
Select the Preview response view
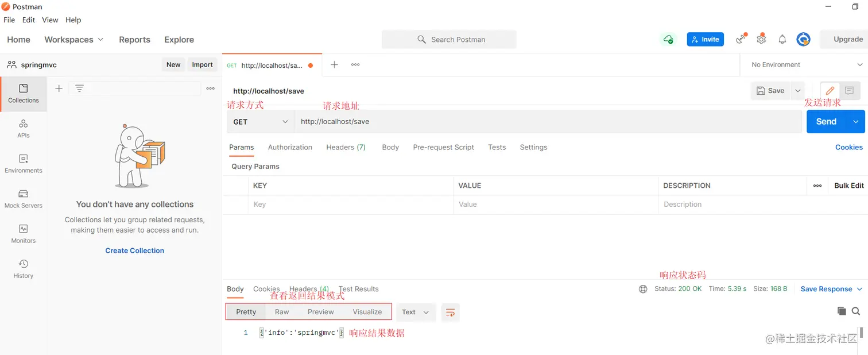tap(320, 312)
